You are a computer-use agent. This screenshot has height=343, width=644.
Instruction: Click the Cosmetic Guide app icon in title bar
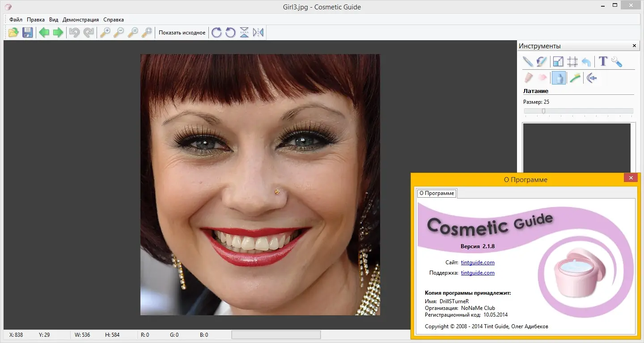8,7
